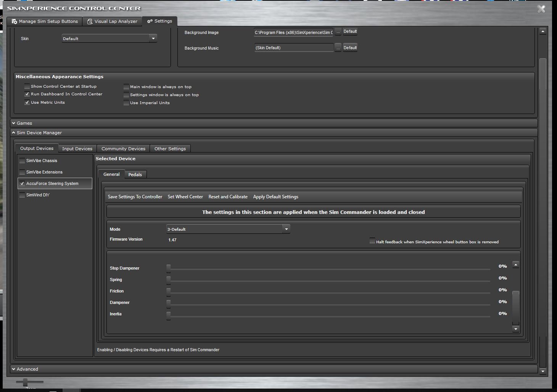Open the Manage Sim Setup Buttons tab
This screenshot has height=392, width=557.
(45, 21)
